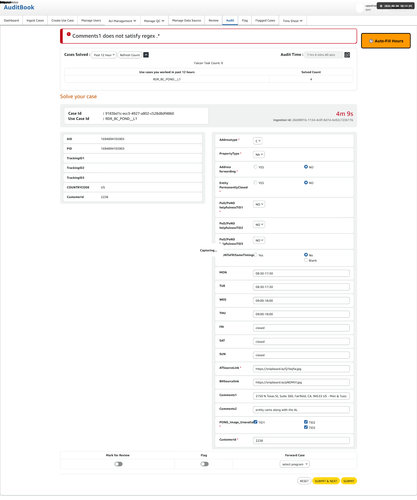Toggle the Mark for Review switch
This screenshot has height=500, width=417.
118,464
